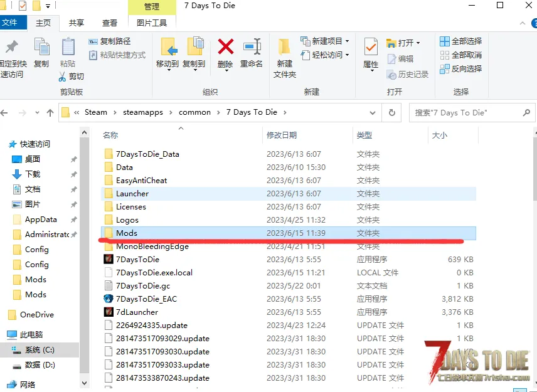Refresh the folder with the refresh icon
The image size is (537, 392).
392,113
